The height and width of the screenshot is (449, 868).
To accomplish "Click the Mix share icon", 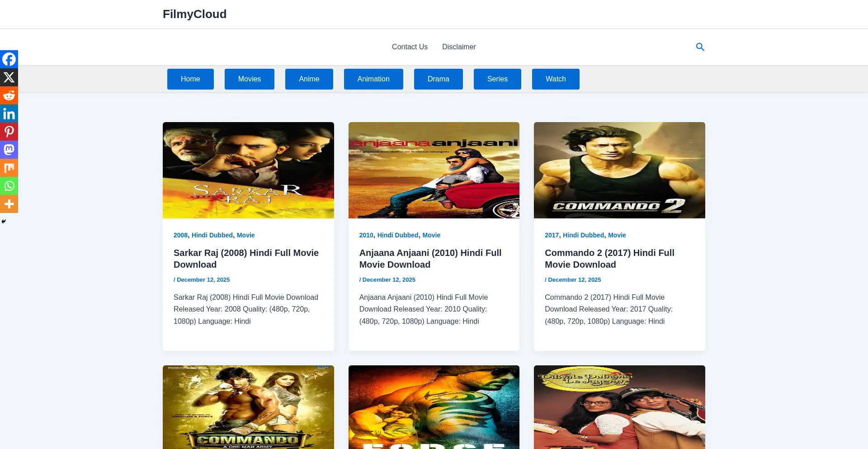I will click(9, 168).
